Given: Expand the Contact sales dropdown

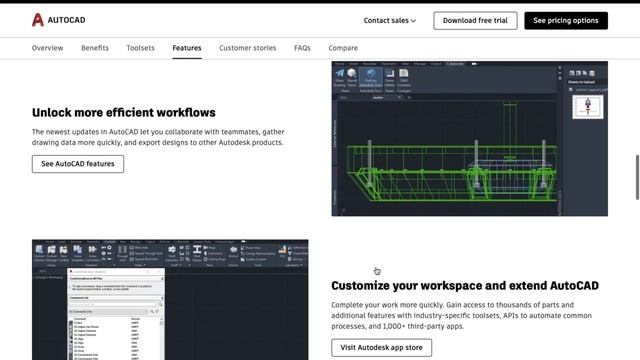Looking at the screenshot, I should point(389,20).
